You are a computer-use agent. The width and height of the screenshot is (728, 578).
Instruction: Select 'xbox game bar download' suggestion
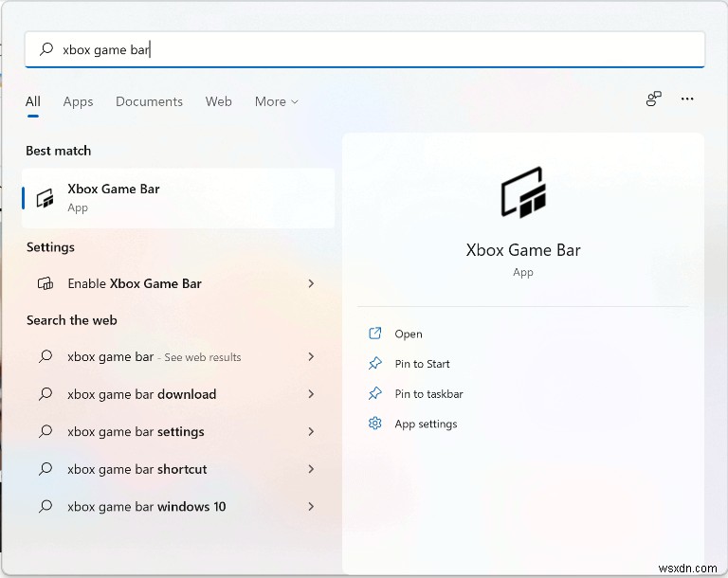coord(178,394)
